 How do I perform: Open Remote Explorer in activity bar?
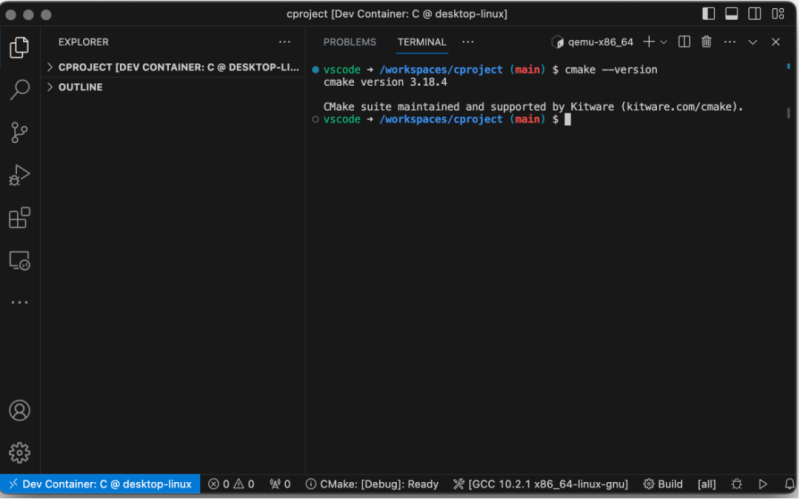[19, 261]
